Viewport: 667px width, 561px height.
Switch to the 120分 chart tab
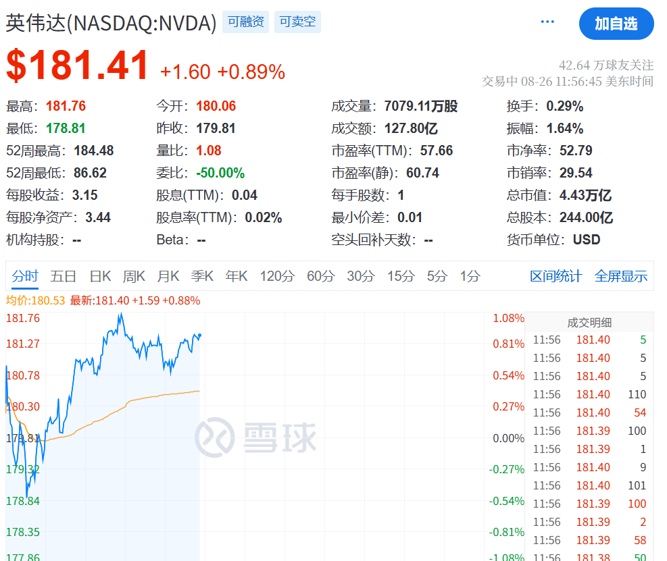coord(277,276)
